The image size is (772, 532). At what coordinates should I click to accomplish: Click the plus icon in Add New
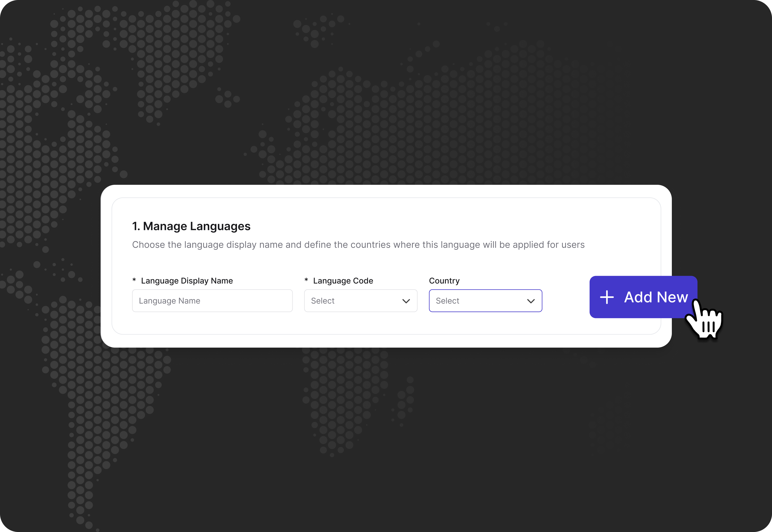[607, 297]
